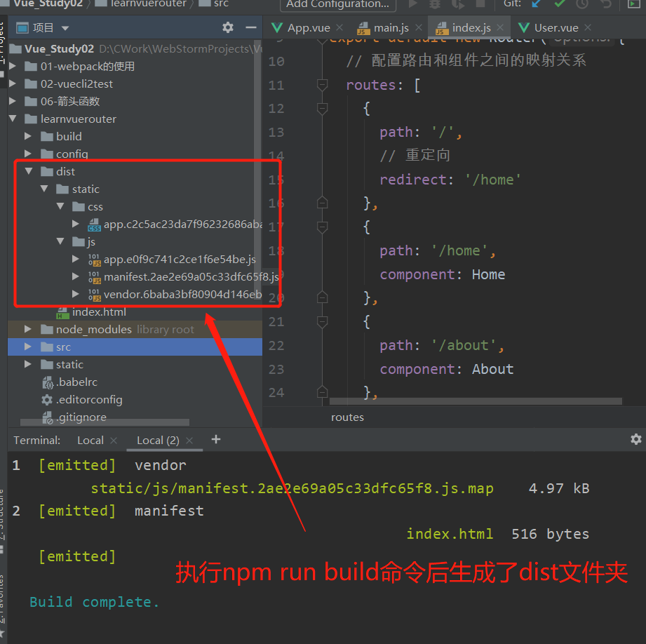
Task: Expand the 06-箭头函数 folder
Action: [x=13, y=101]
